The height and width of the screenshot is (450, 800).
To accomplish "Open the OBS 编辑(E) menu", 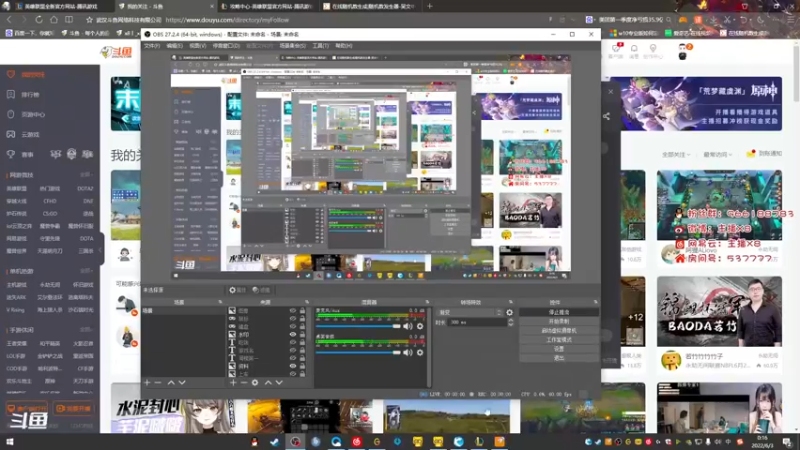I will 174,45.
